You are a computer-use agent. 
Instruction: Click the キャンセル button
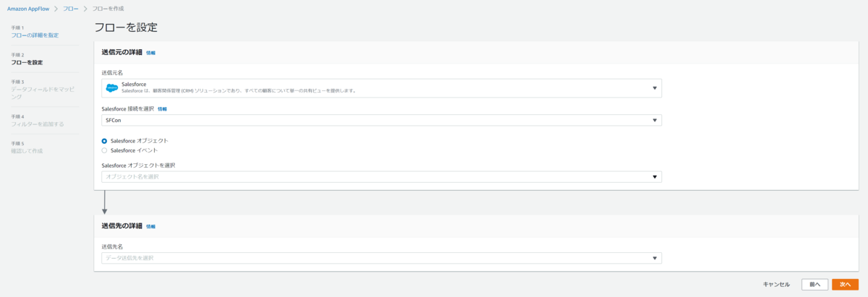point(776,285)
